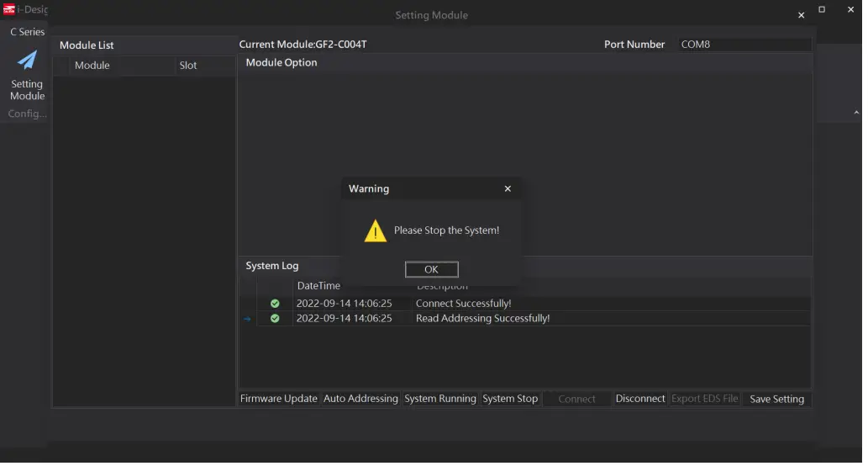Viewport: 868px width, 466px height.
Task: Open the Setting Module paper plane icon
Action: coord(27,61)
